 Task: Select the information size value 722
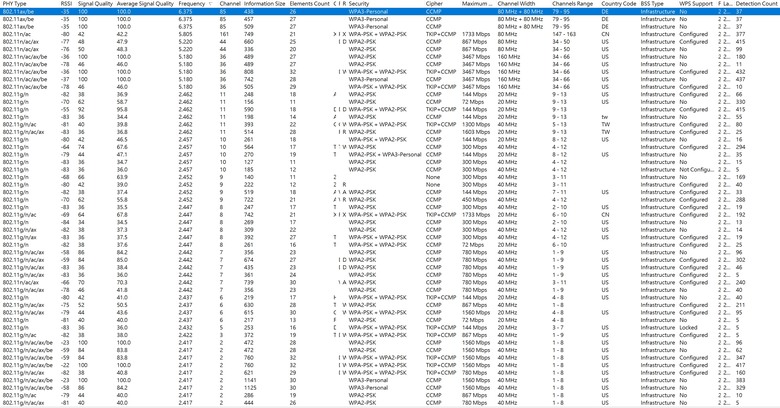[x=249, y=200]
